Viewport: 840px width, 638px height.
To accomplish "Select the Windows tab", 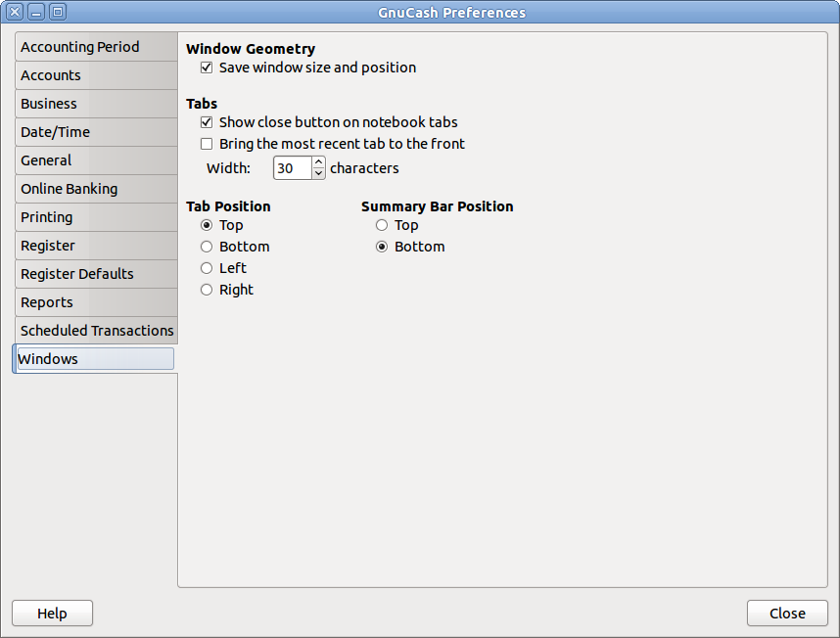I will pyautogui.click(x=95, y=359).
